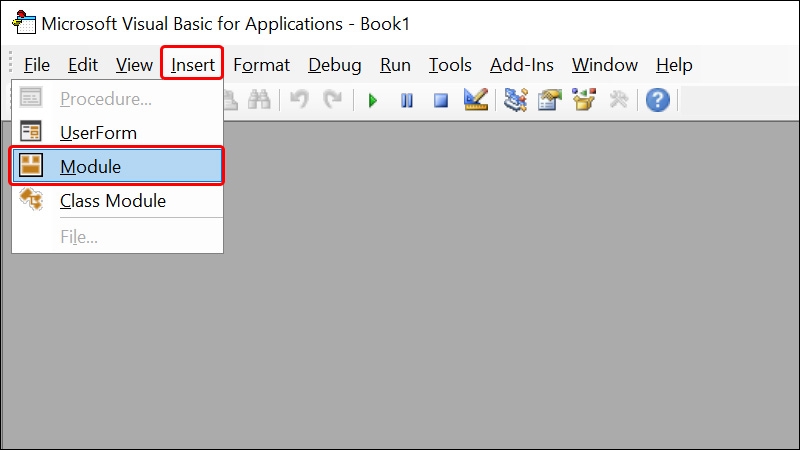The height and width of the screenshot is (450, 800).
Task: Choose UserForm from Insert menu
Action: tap(117, 133)
